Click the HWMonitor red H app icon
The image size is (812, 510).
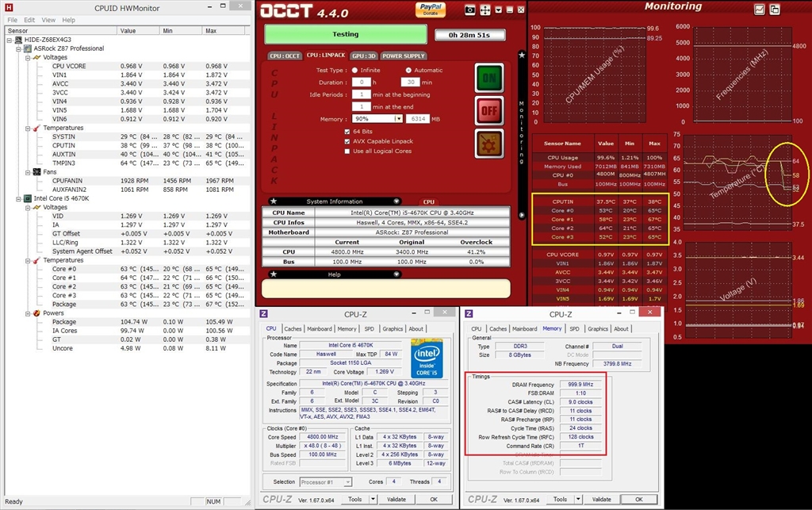point(8,8)
